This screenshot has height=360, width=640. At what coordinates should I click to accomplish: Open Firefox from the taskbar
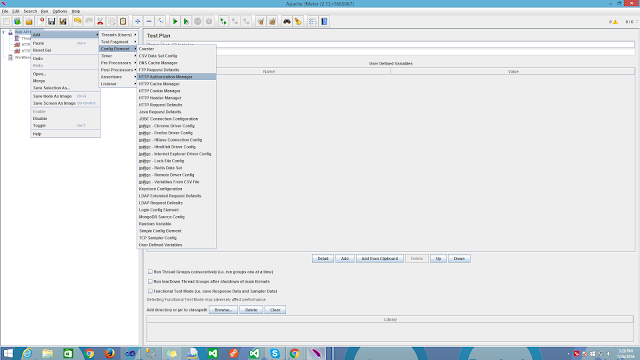(109, 353)
